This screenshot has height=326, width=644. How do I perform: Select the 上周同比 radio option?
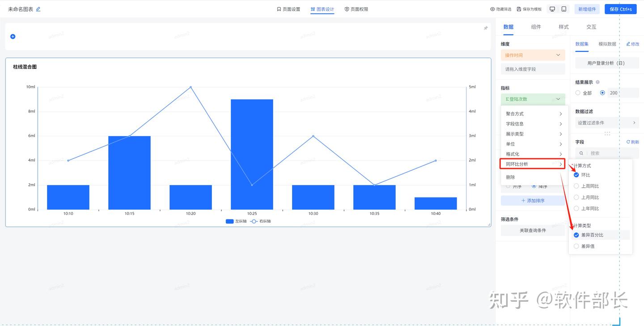pyautogui.click(x=576, y=186)
